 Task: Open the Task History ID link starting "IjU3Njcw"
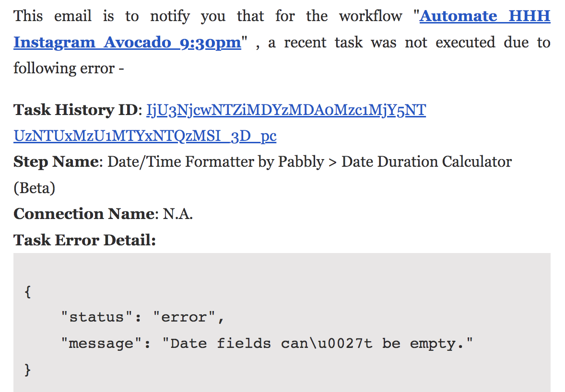pos(286,110)
